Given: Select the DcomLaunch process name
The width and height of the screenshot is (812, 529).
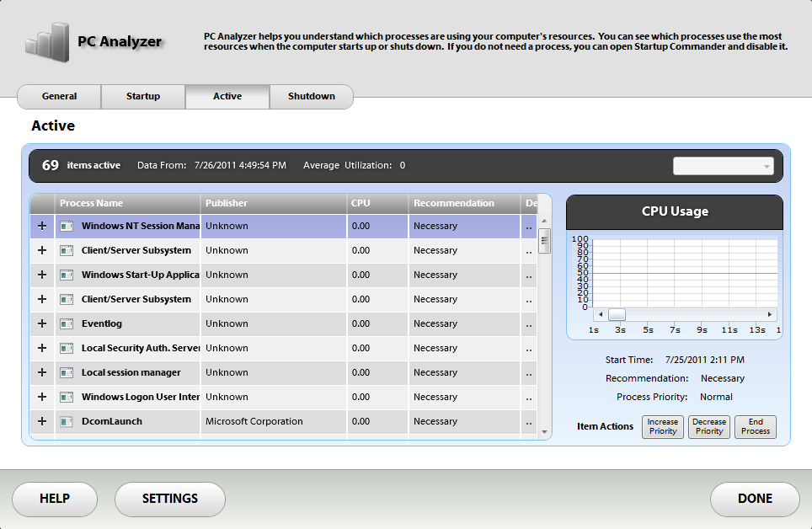Looking at the screenshot, I should [x=112, y=421].
